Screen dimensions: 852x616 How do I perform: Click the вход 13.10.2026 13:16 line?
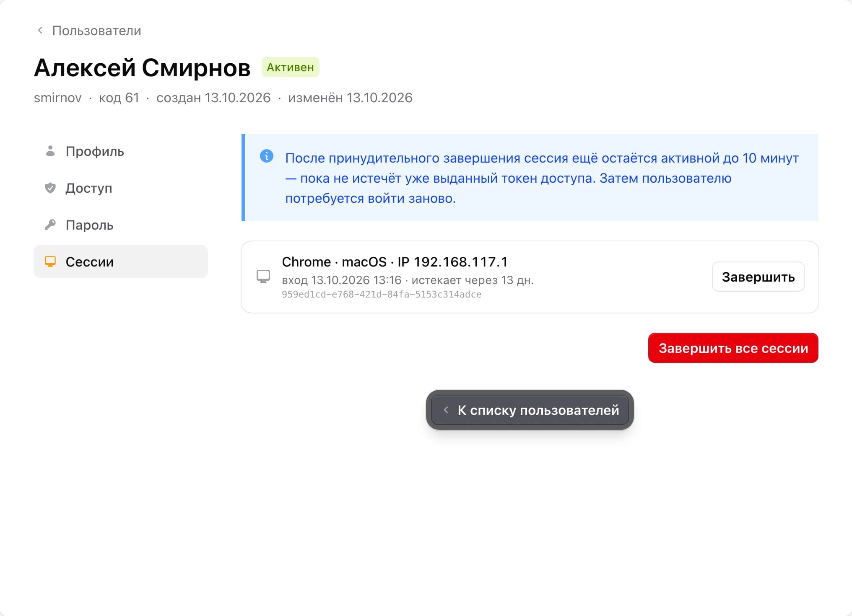pyautogui.click(x=408, y=280)
